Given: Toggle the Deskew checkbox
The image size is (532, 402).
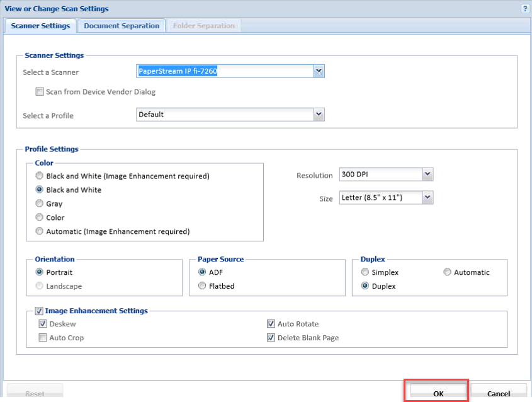Looking at the screenshot, I should 43,324.
